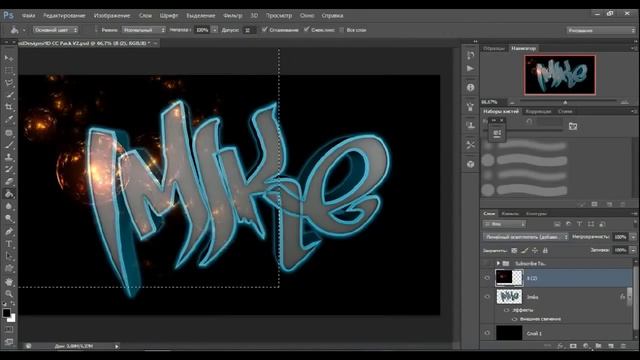Toggle the Внешнее свечение effect eye
The height and width of the screenshot is (360, 640).
pos(514,319)
